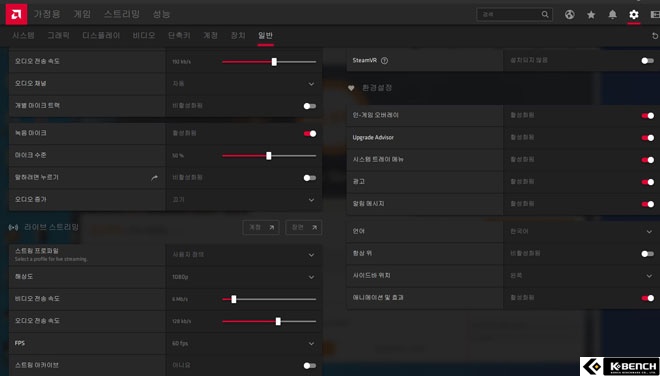Click the 장면 button in live streaming
This screenshot has height=376, width=660.
[x=303, y=227]
